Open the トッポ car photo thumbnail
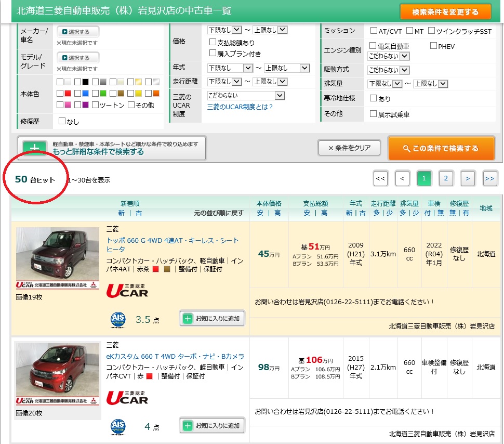Viewport: 504px width, 444px height. click(x=58, y=258)
